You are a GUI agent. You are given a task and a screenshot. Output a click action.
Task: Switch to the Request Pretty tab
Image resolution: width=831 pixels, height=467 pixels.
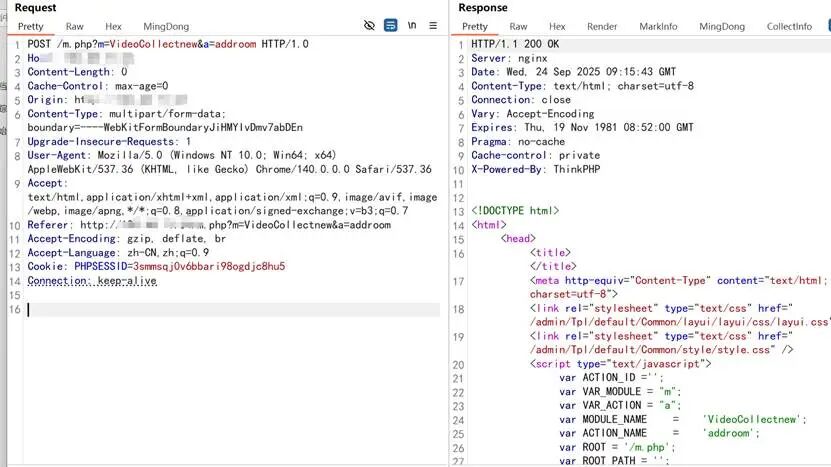pos(32,26)
